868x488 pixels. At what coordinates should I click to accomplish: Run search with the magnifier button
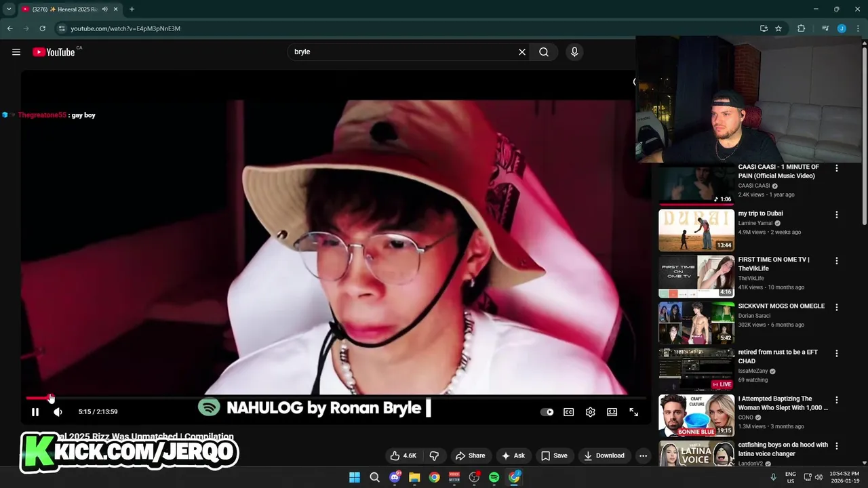click(544, 52)
